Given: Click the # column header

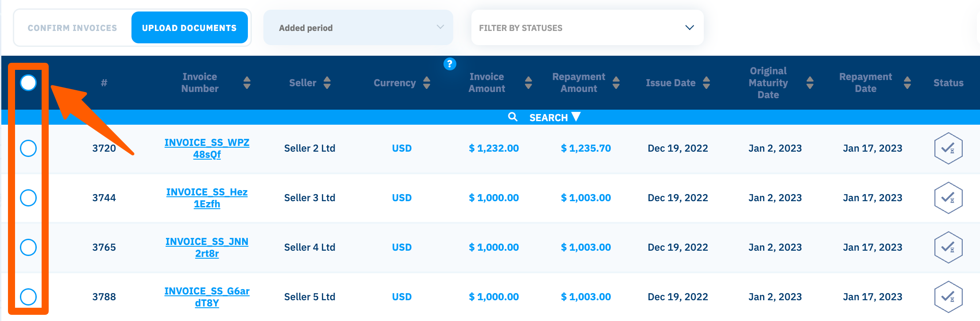Looking at the screenshot, I should pos(104,83).
